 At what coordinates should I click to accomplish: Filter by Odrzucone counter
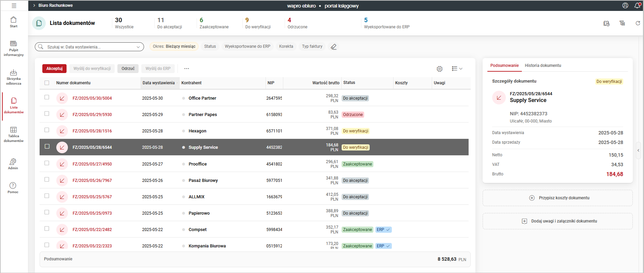click(x=297, y=23)
